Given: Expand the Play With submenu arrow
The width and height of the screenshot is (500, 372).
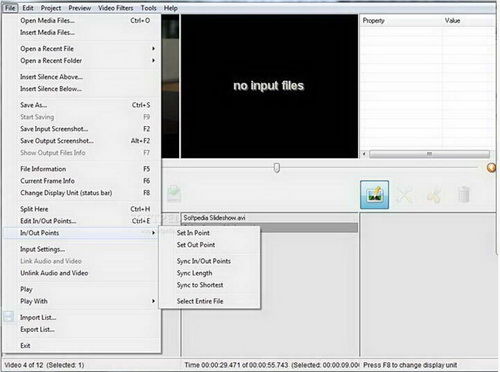Looking at the screenshot, I should coord(153,301).
